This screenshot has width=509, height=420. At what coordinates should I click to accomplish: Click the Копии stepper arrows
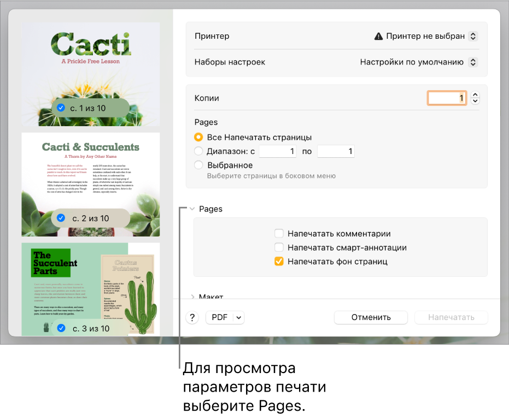(x=475, y=98)
